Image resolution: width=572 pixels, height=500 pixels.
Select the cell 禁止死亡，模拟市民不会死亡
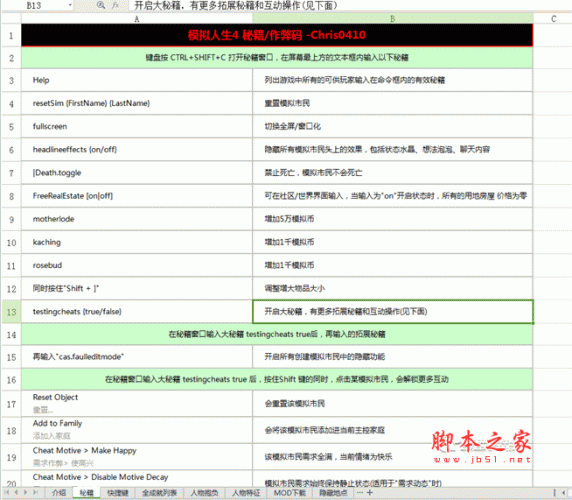(x=393, y=173)
